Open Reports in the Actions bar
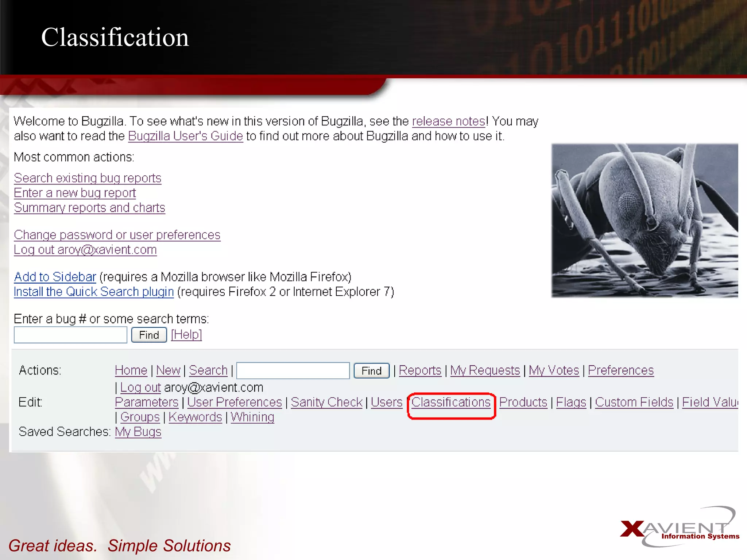Image resolution: width=747 pixels, height=560 pixels. pyautogui.click(x=420, y=370)
